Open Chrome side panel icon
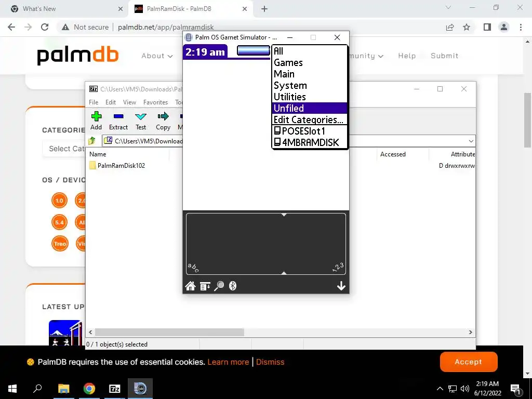This screenshot has height=399, width=532. pos(487,27)
